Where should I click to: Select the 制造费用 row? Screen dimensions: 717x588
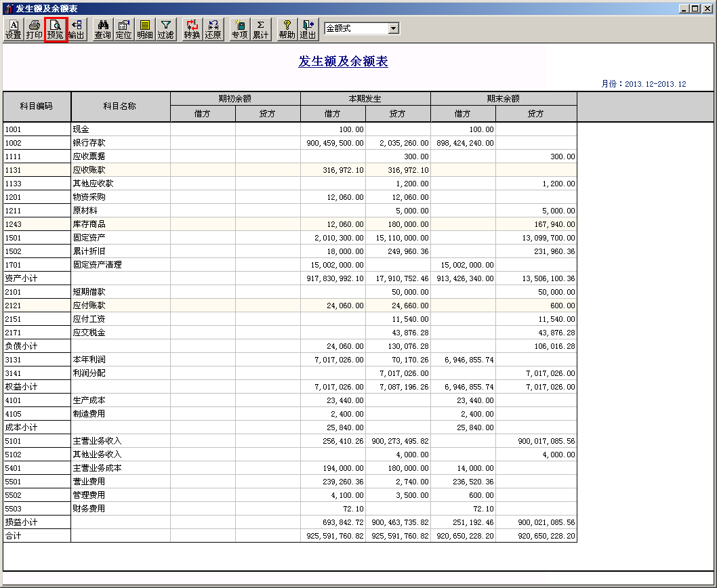[290, 414]
